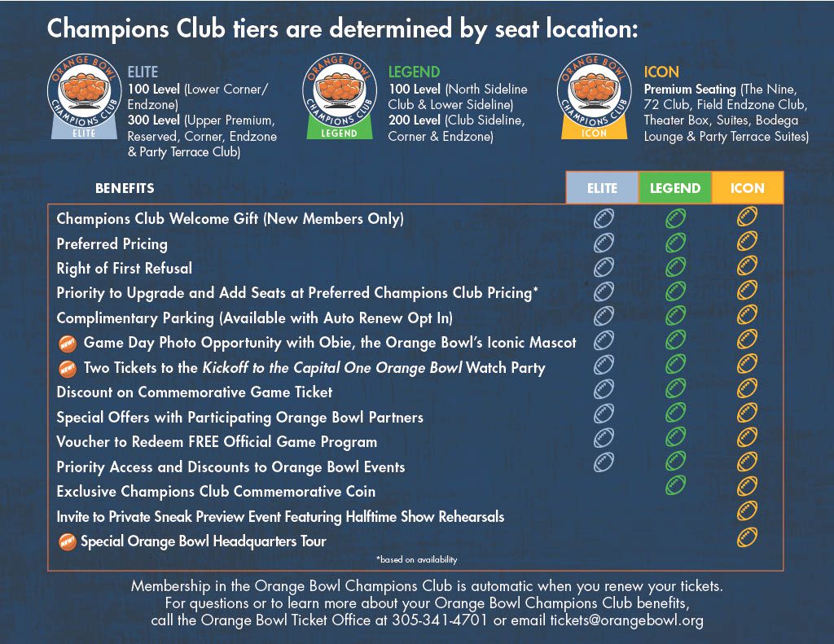Click the Champions Club Welcome Gift benefit row
Image resolution: width=834 pixels, height=644 pixels.
[x=415, y=218]
